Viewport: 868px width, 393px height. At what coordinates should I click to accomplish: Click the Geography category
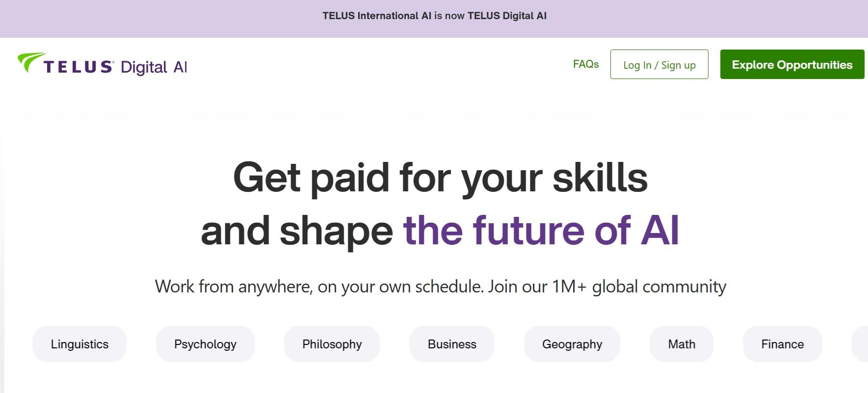(x=572, y=344)
